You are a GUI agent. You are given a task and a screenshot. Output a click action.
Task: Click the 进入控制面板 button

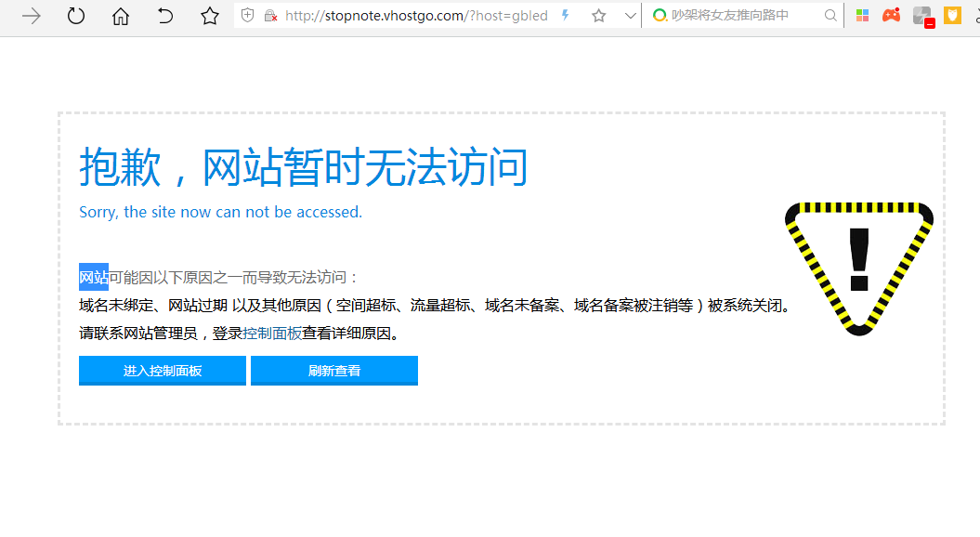[x=163, y=371]
